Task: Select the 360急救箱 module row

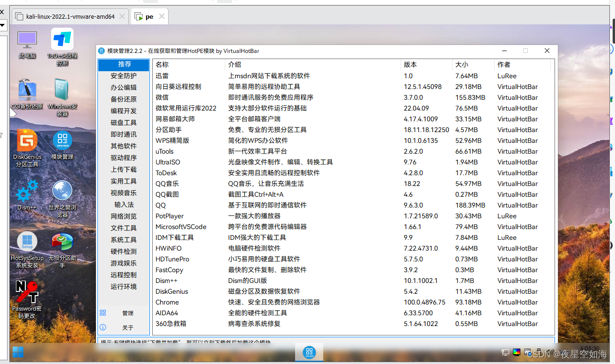Action: 352,324
